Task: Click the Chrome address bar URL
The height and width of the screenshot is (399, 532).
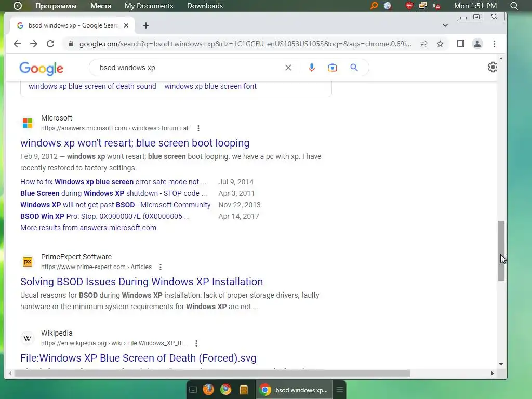Action: pyautogui.click(x=245, y=44)
